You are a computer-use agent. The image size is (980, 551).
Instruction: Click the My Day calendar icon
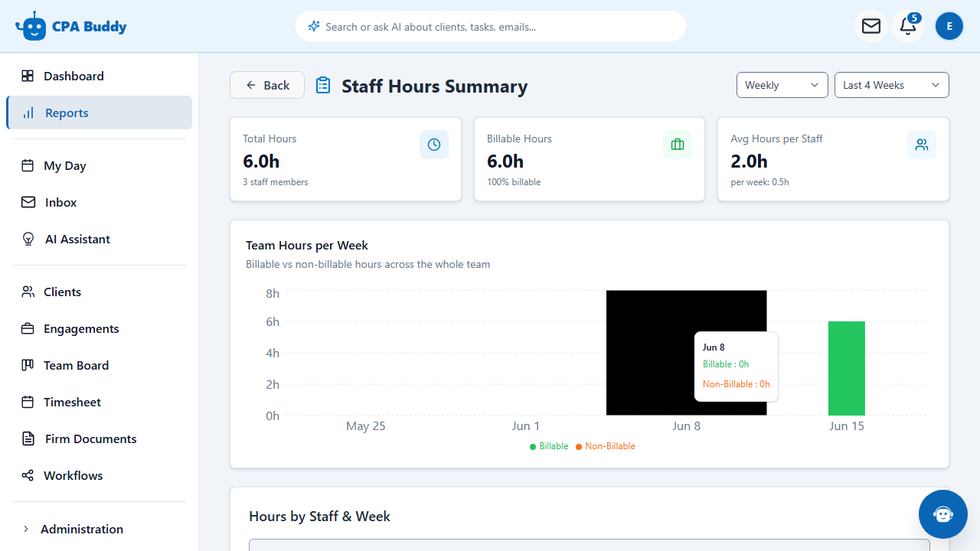point(28,165)
